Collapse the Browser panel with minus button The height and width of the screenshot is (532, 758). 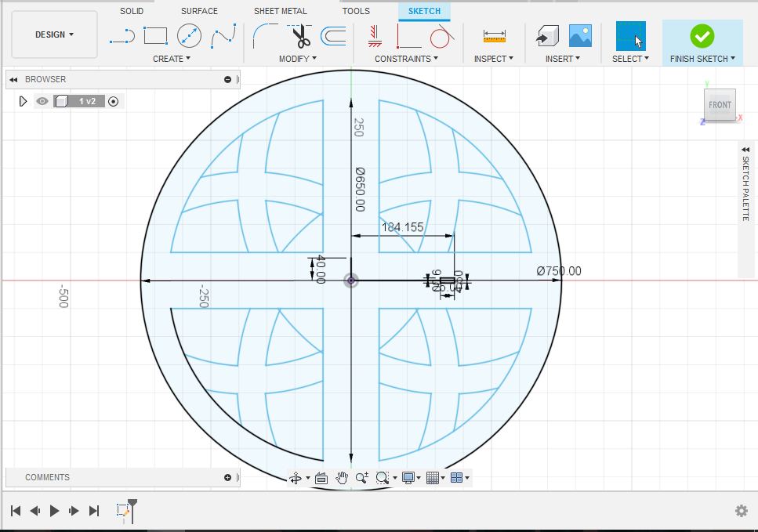pyautogui.click(x=227, y=80)
